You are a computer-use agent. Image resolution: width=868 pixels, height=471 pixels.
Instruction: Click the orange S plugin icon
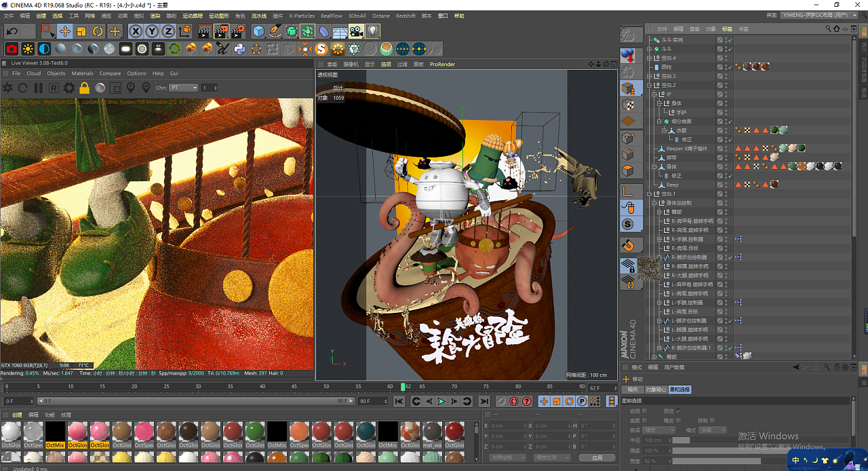(x=321, y=49)
